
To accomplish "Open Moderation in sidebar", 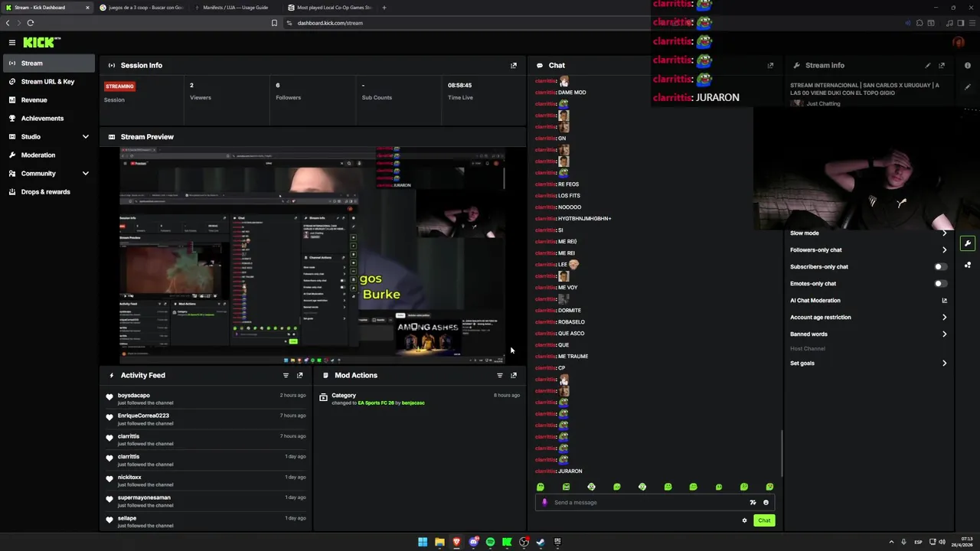I will click(48, 155).
